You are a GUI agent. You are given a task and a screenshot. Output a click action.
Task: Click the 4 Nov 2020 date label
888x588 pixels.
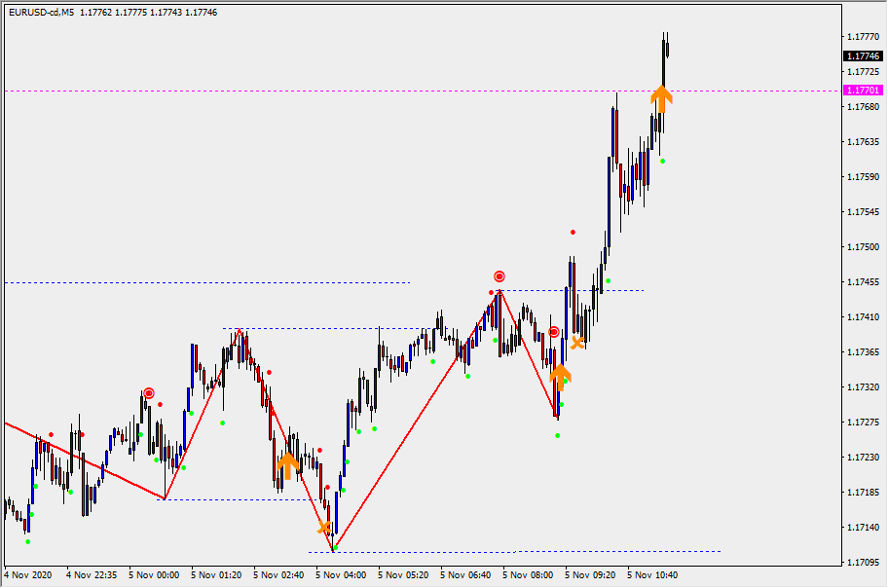pos(27,574)
